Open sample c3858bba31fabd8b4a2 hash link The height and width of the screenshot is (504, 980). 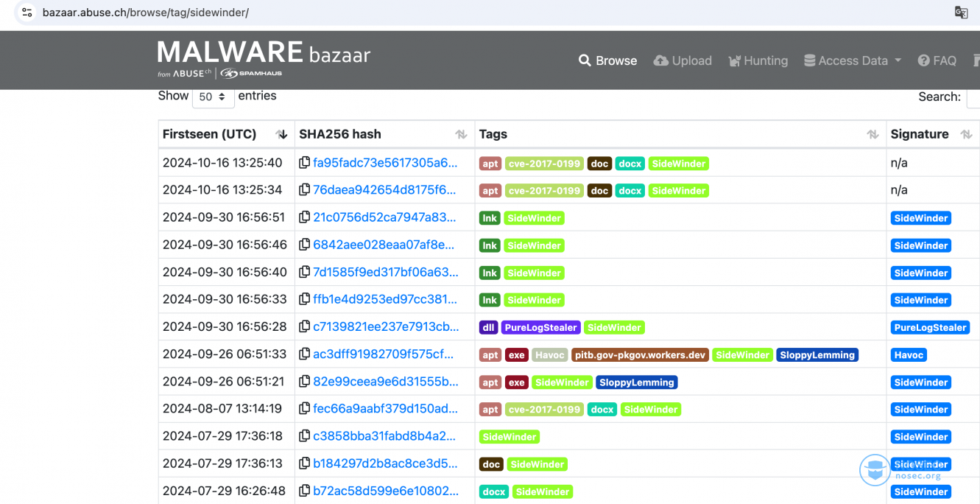[x=384, y=436]
